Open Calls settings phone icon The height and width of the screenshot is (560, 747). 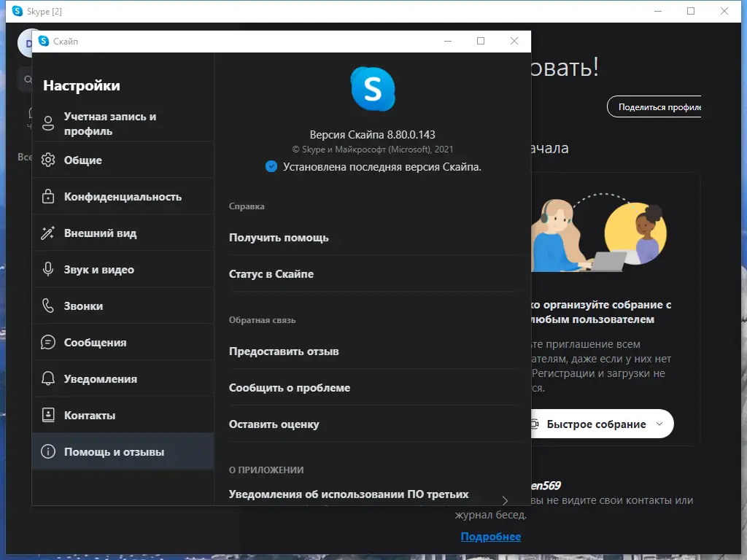coord(50,305)
